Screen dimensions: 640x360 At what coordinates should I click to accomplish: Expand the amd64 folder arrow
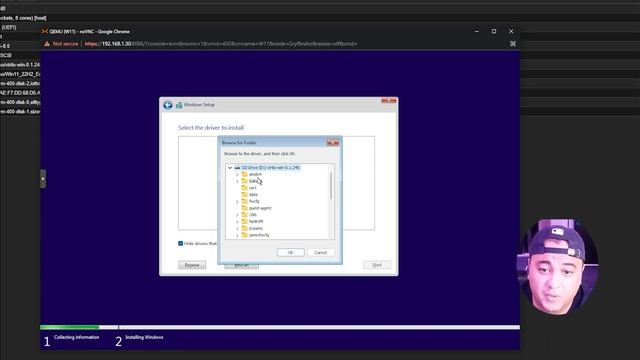tap(237, 175)
